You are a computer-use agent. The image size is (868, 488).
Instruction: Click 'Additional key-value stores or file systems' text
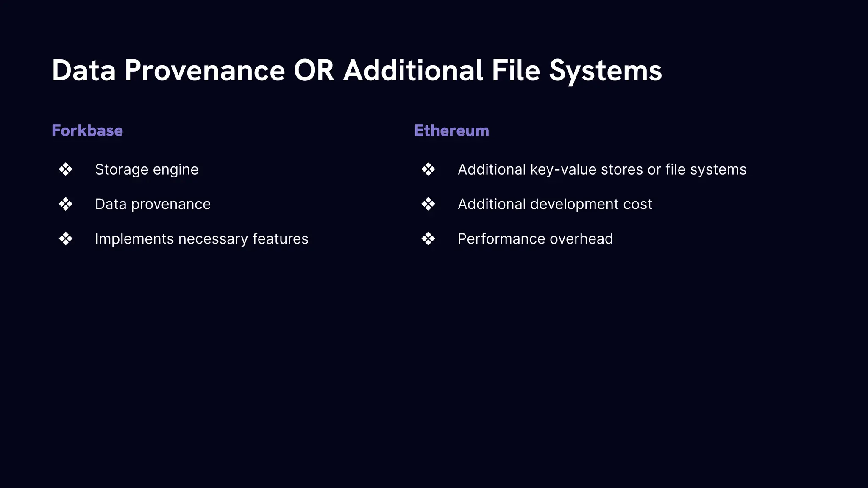tap(602, 169)
